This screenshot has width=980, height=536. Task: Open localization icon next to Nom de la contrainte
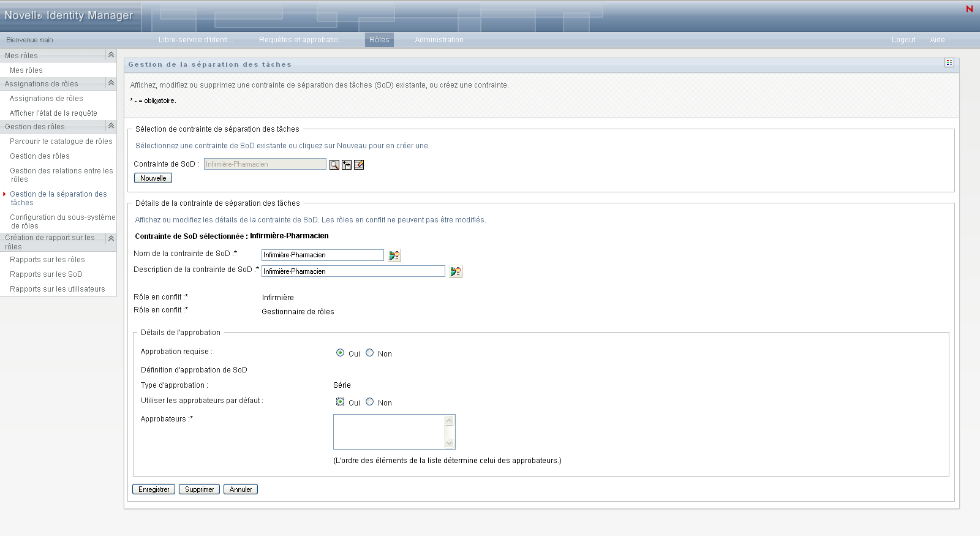[x=394, y=255]
